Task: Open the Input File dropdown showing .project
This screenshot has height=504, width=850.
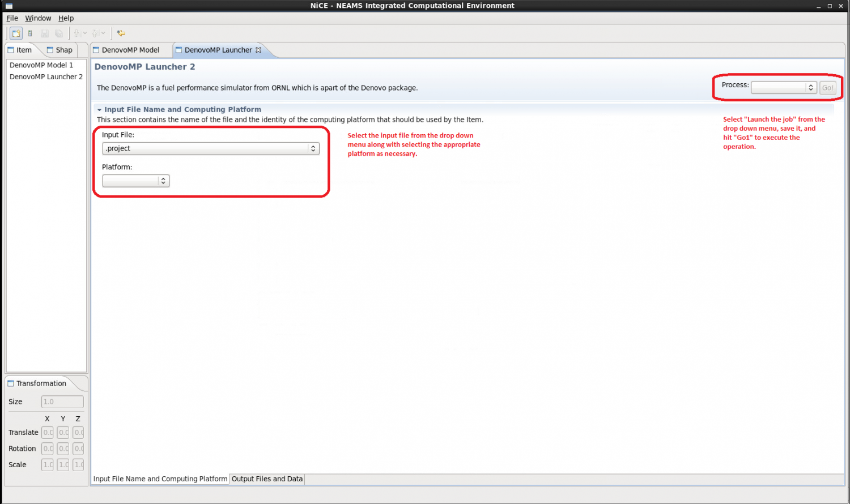Action: [211, 148]
